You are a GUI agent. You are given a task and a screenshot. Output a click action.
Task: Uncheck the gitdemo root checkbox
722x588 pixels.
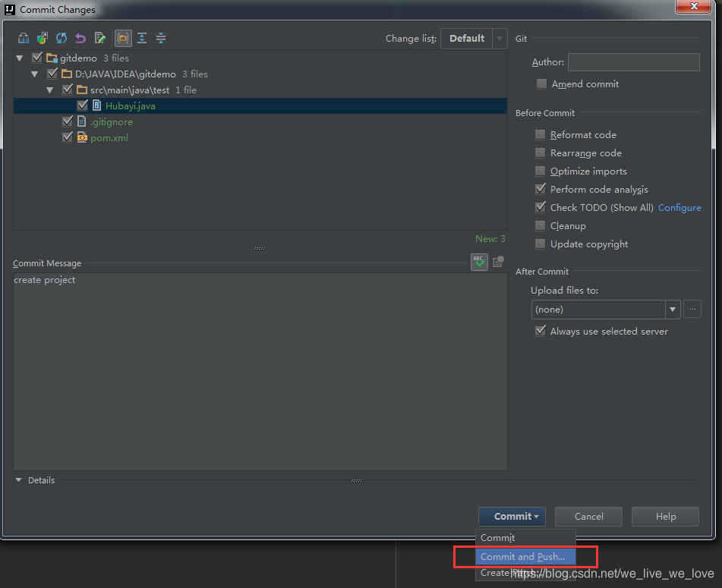click(x=37, y=58)
